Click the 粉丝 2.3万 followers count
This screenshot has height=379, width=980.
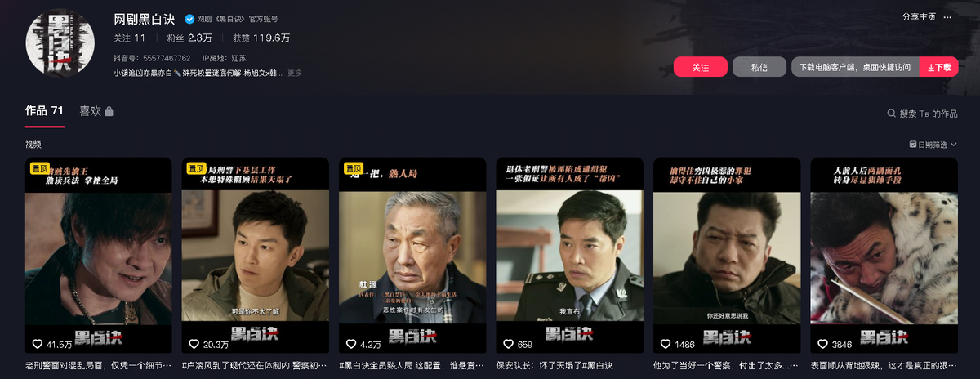(189, 38)
